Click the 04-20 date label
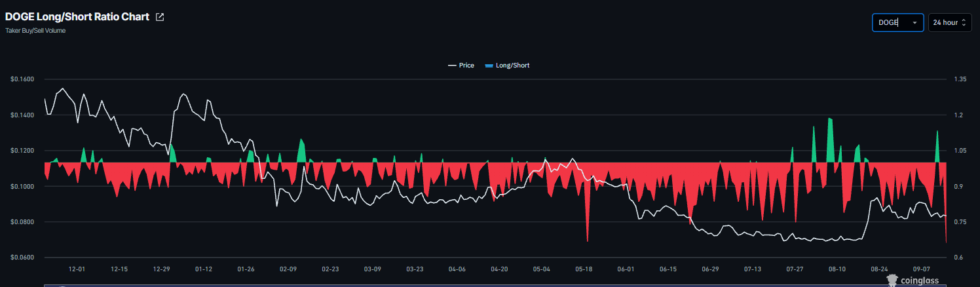Screen dimensions: 980x287 coord(499,269)
